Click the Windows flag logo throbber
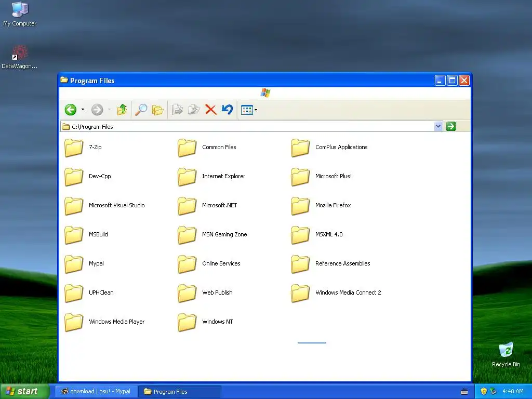The image size is (532, 399). 265,92
